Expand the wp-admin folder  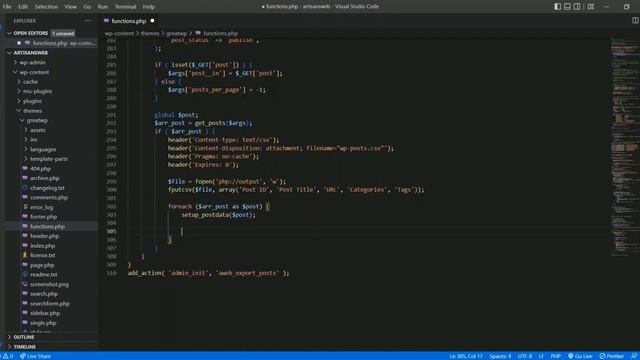point(33,62)
